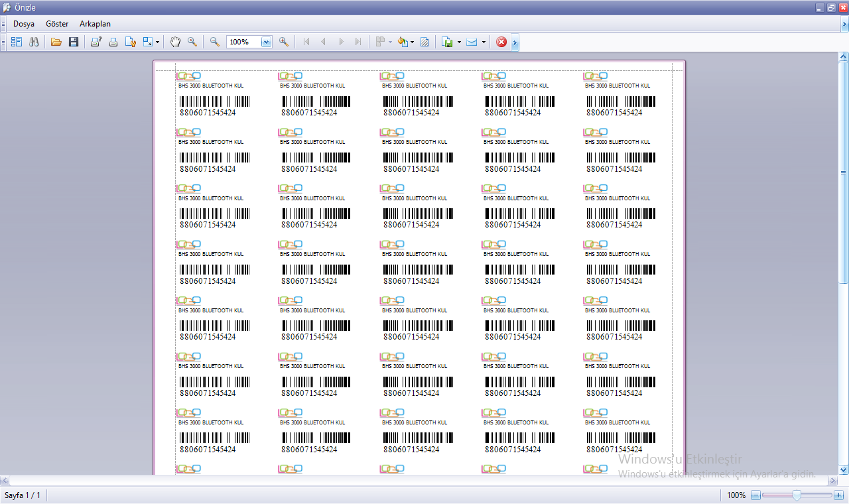Image resolution: width=849 pixels, height=504 pixels.
Task: Expand the Scale dropdown arrow
Action: [x=157, y=42]
